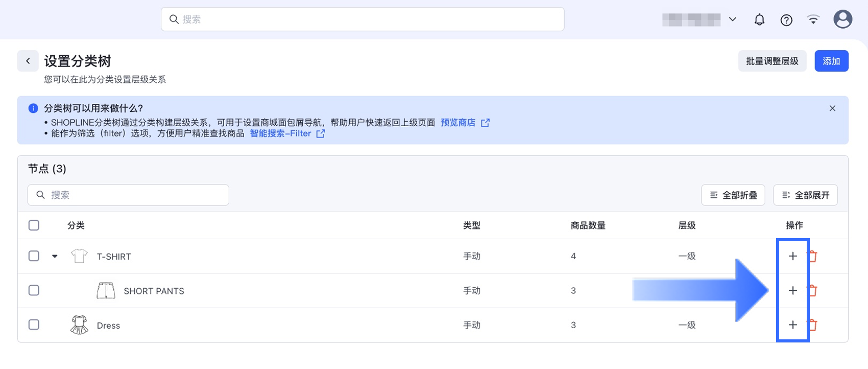Delete the T-SHIRT category row
The width and height of the screenshot is (868, 369).
(813, 256)
